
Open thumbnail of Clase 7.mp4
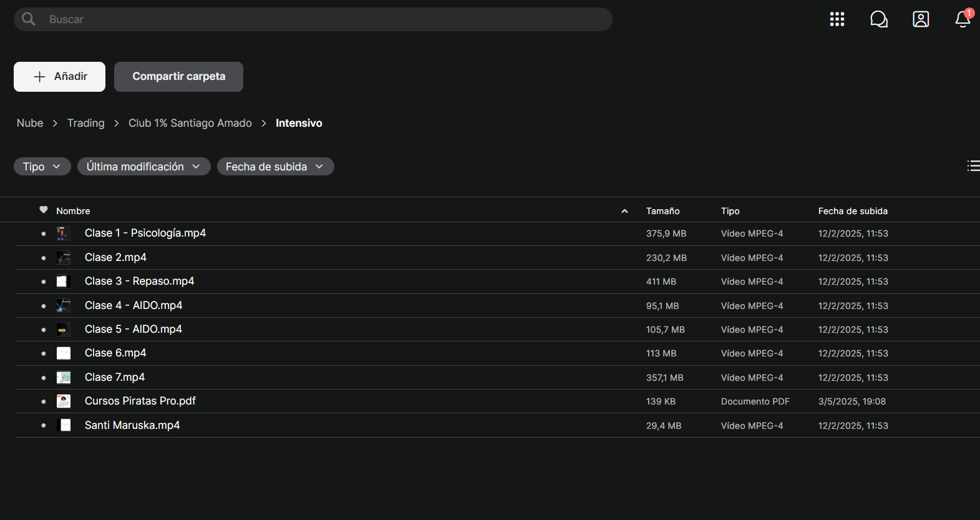click(64, 378)
